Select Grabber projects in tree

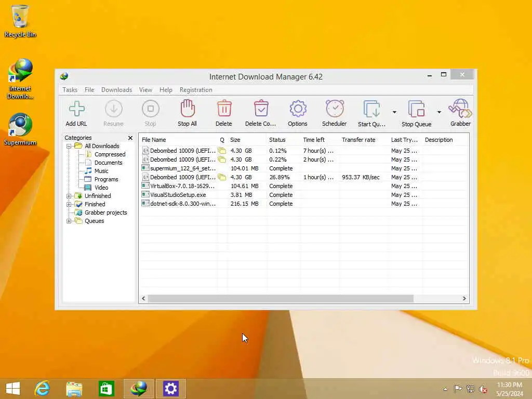105,212
